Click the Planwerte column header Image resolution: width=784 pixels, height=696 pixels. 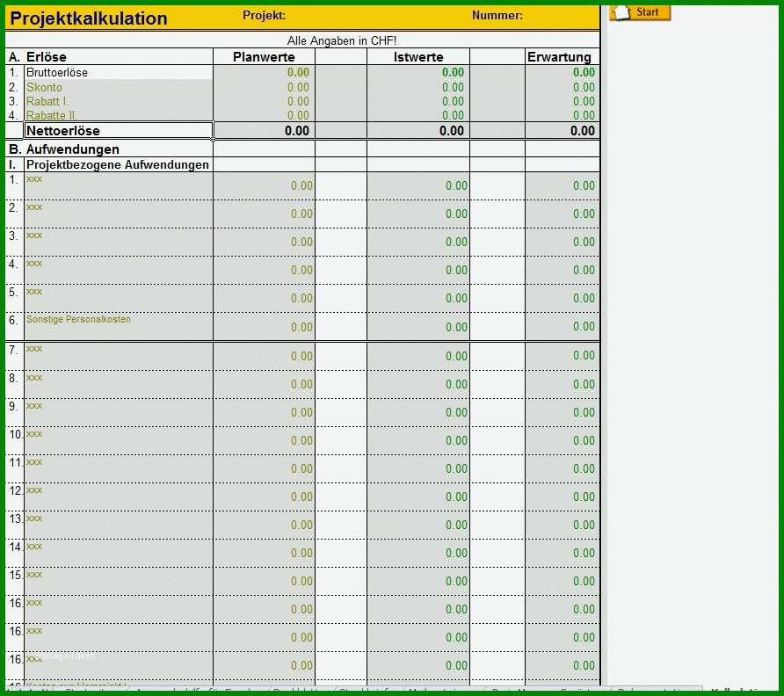pyautogui.click(x=264, y=57)
